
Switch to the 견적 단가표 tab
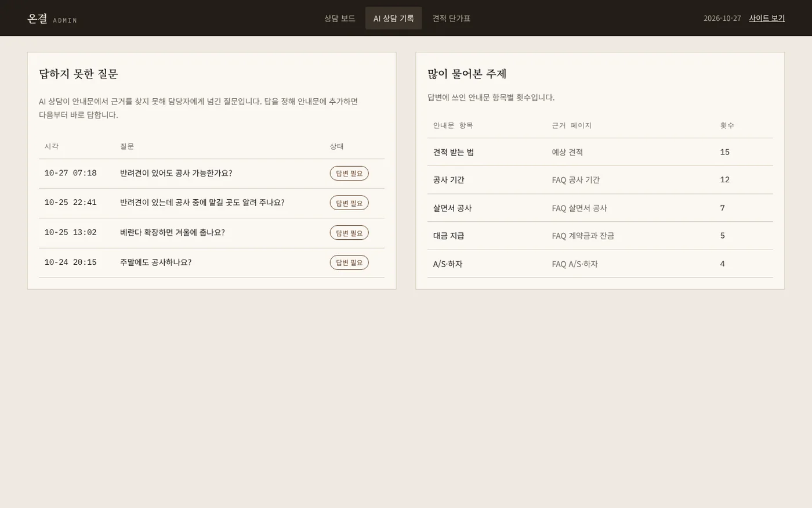[x=451, y=18]
